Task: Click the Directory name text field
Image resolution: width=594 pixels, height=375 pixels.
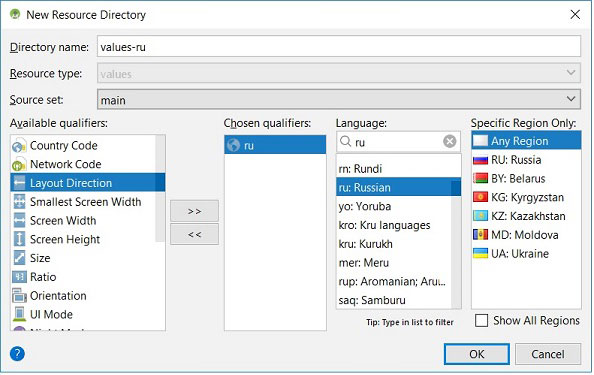Action: click(x=339, y=47)
